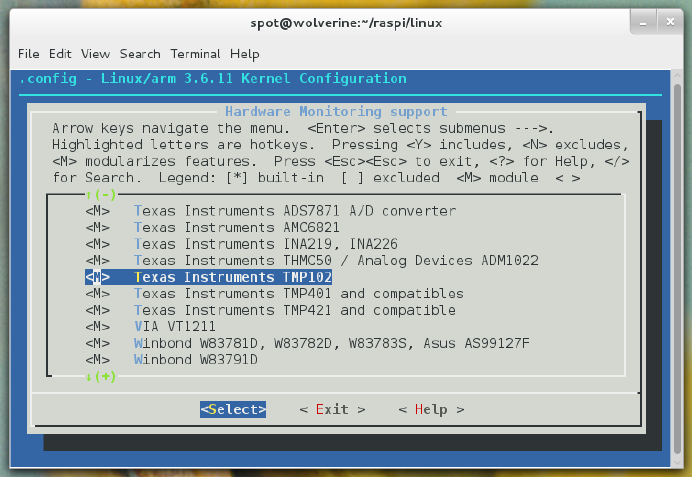Toggle <M> for VIA VT1211
Screen dimensions: 692x477
click(98, 327)
